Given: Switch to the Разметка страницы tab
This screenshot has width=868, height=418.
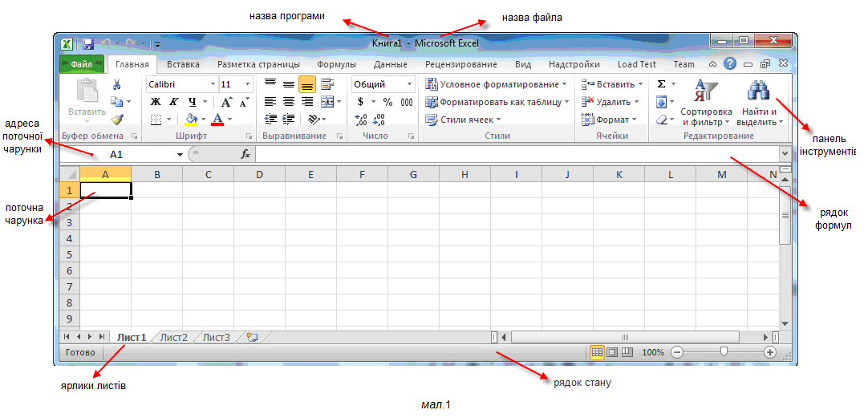Looking at the screenshot, I should [x=258, y=64].
